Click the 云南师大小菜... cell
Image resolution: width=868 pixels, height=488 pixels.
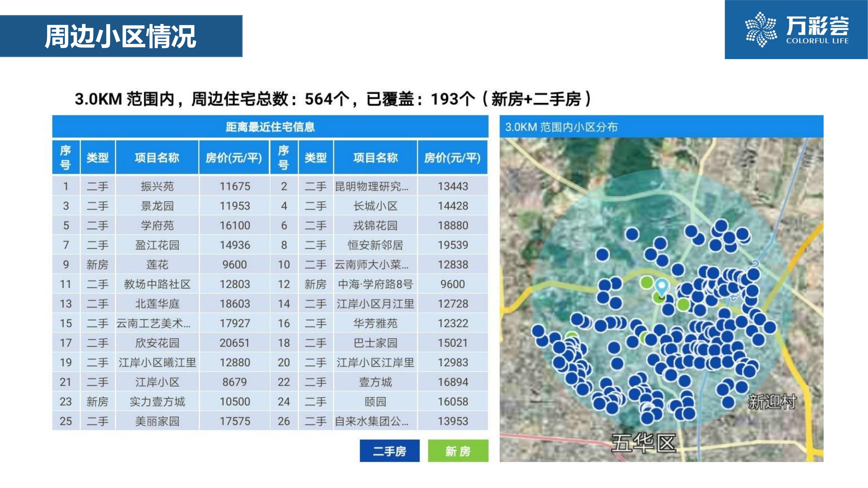[375, 264]
